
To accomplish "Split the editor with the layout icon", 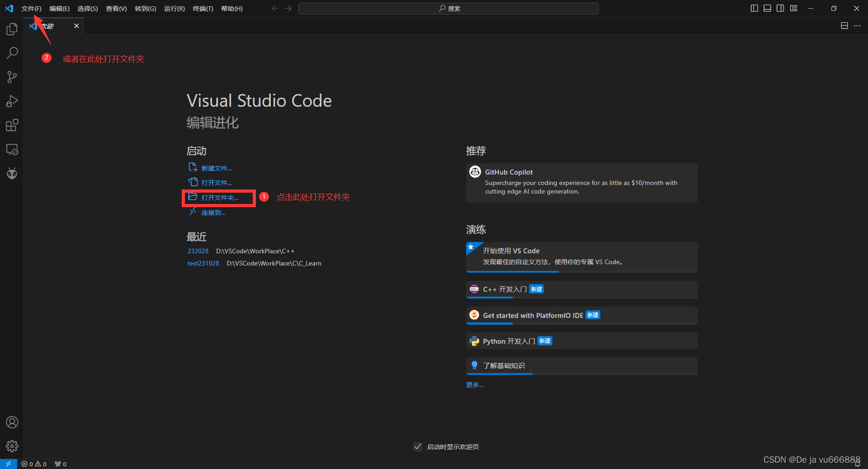I will pyautogui.click(x=844, y=26).
